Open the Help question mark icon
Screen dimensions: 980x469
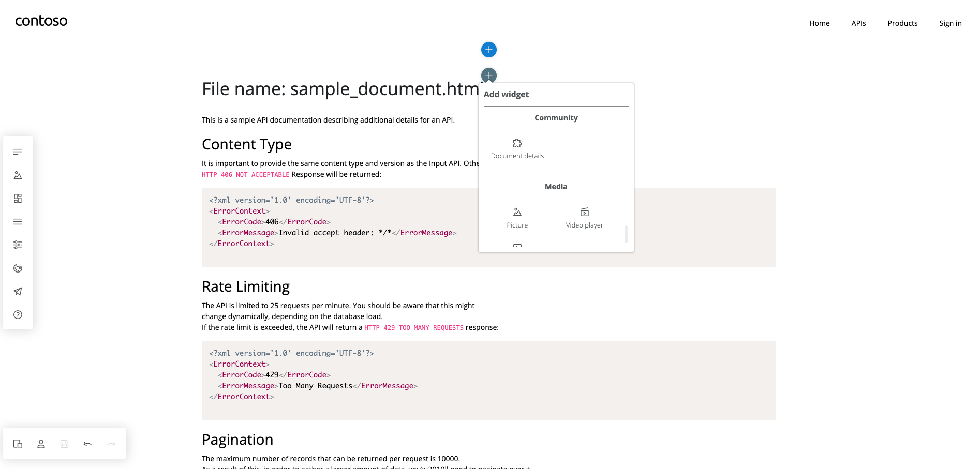18,315
